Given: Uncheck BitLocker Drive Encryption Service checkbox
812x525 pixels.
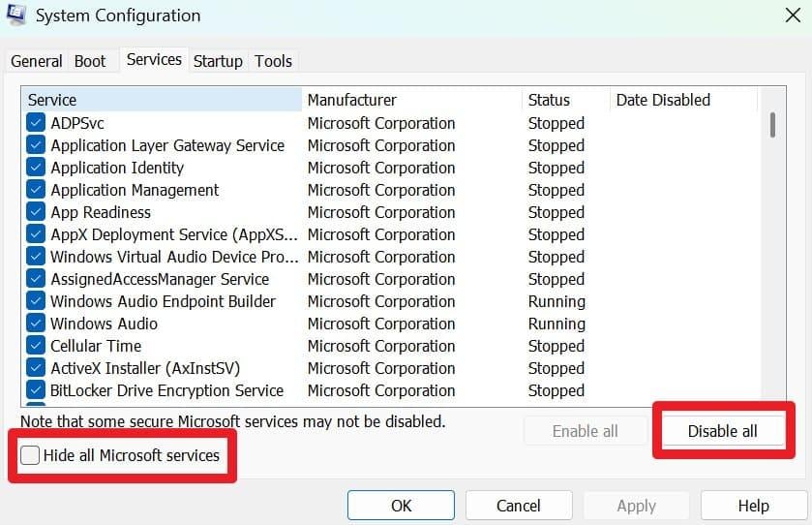Looking at the screenshot, I should [x=36, y=390].
